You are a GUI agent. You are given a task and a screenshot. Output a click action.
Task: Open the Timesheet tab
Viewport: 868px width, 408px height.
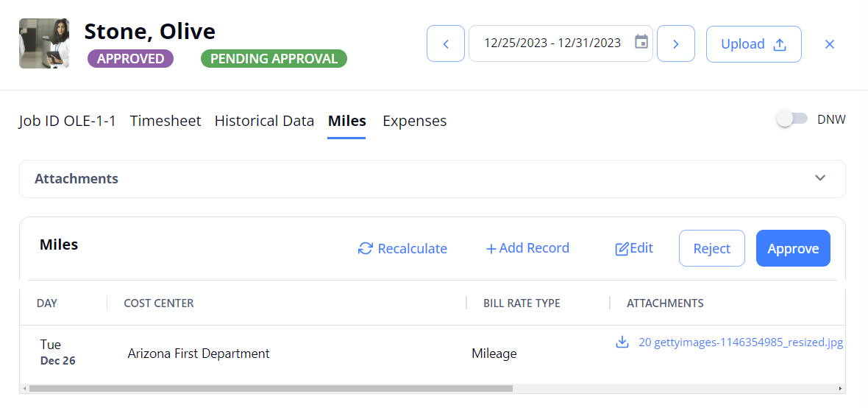click(x=166, y=121)
